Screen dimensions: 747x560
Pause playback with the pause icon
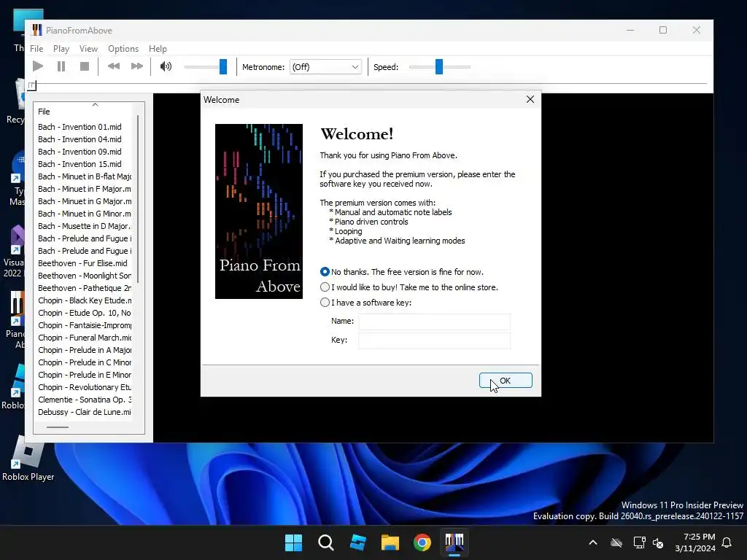click(61, 66)
